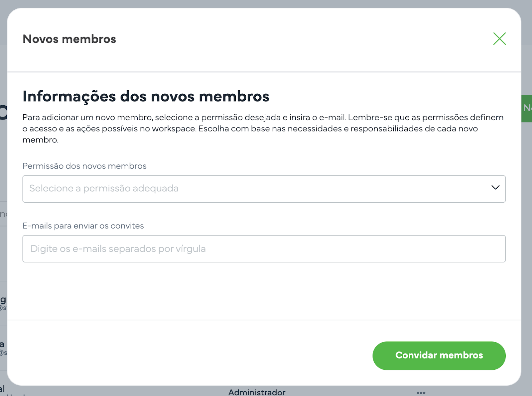This screenshot has height=396, width=532.
Task: Click the divider line under dialog header
Action: pyautogui.click(x=264, y=72)
